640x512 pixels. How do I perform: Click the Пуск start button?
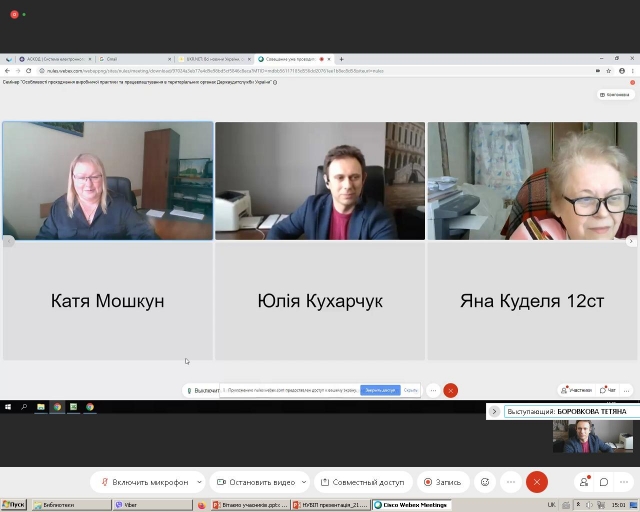point(14,505)
